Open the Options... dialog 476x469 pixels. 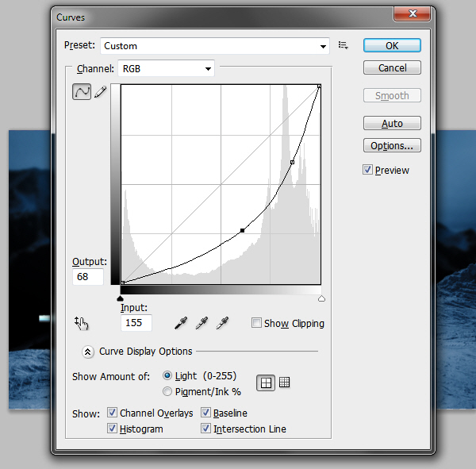click(x=392, y=145)
